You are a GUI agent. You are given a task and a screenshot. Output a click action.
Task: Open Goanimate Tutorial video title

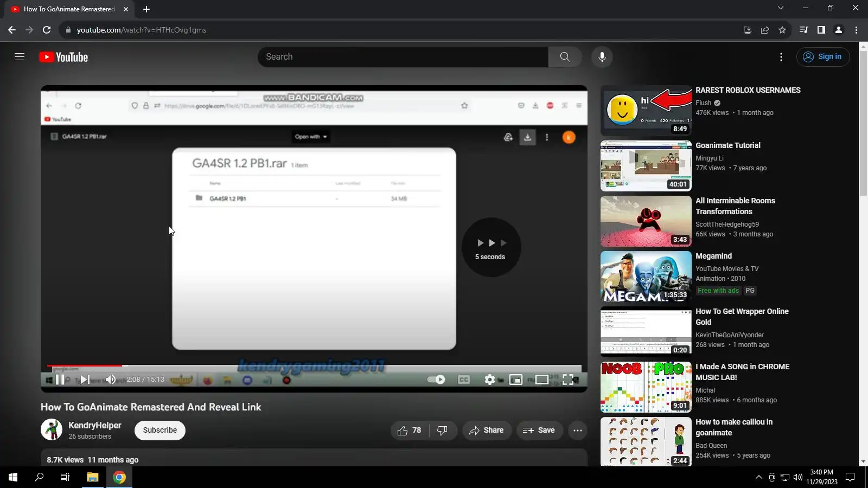728,145
